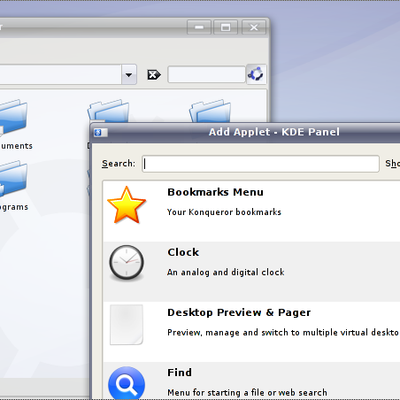Maximize the file manager window
This screenshot has height=400, width=400.
[x=226, y=27]
